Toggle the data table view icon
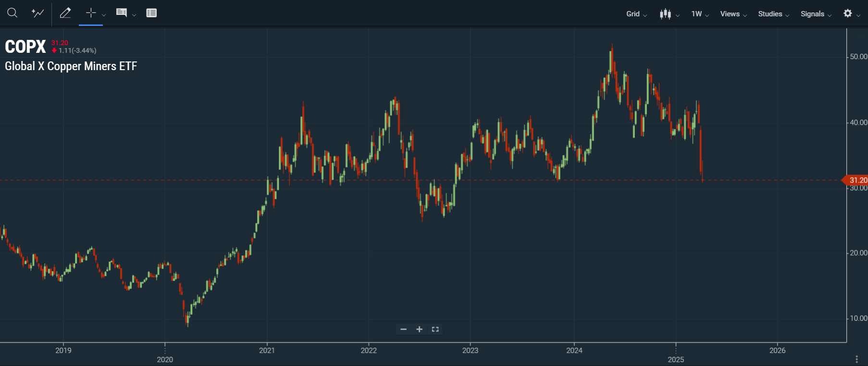This screenshot has height=366, width=868. pyautogui.click(x=151, y=13)
